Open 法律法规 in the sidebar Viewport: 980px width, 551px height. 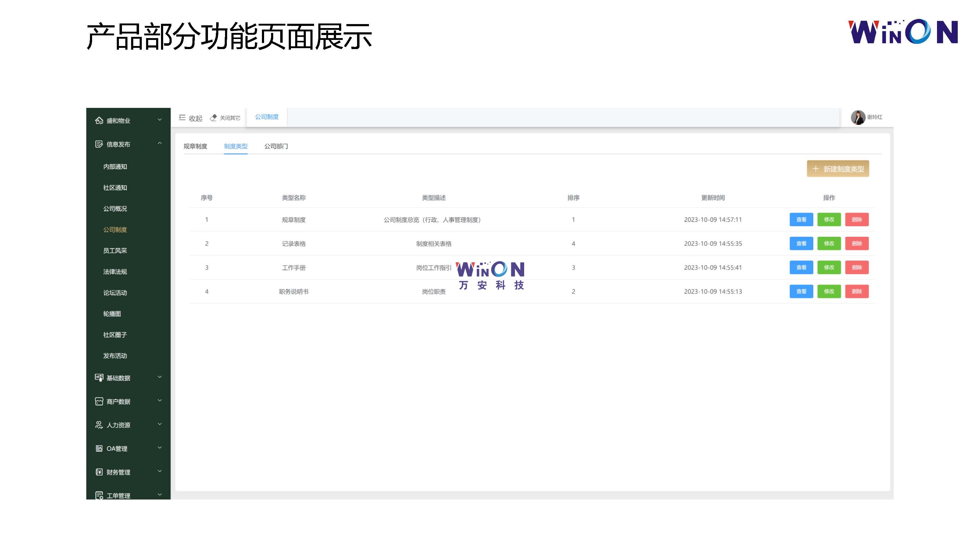point(115,272)
